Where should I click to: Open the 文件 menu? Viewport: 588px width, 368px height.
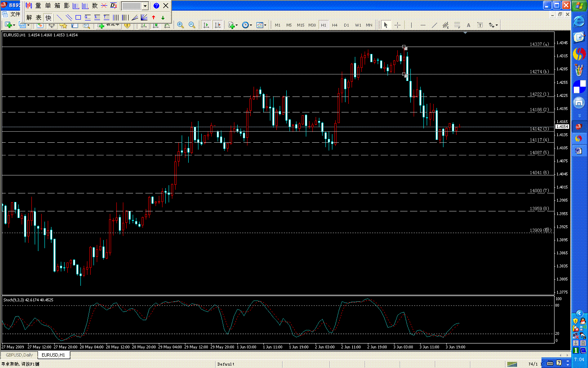pos(15,14)
